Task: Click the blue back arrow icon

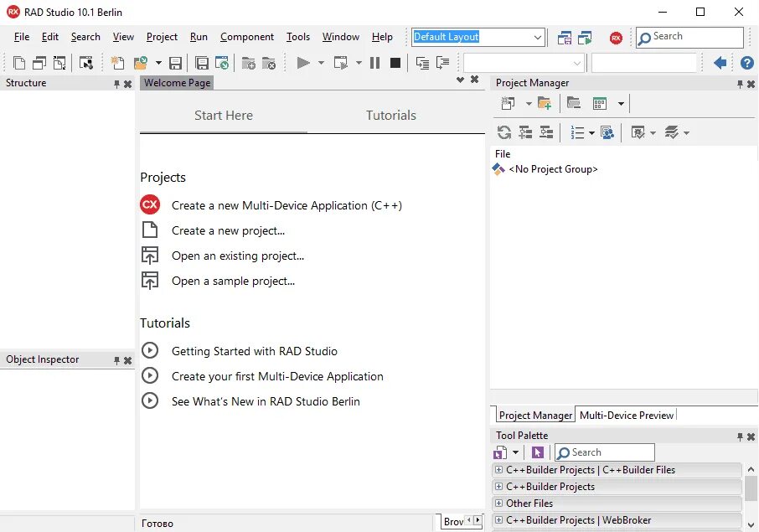Action: [x=720, y=63]
